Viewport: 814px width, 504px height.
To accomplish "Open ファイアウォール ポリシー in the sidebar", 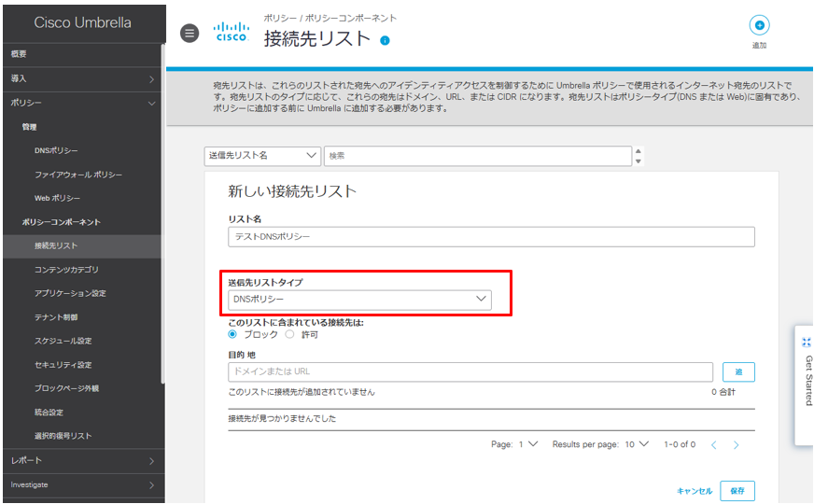I will pos(78,175).
